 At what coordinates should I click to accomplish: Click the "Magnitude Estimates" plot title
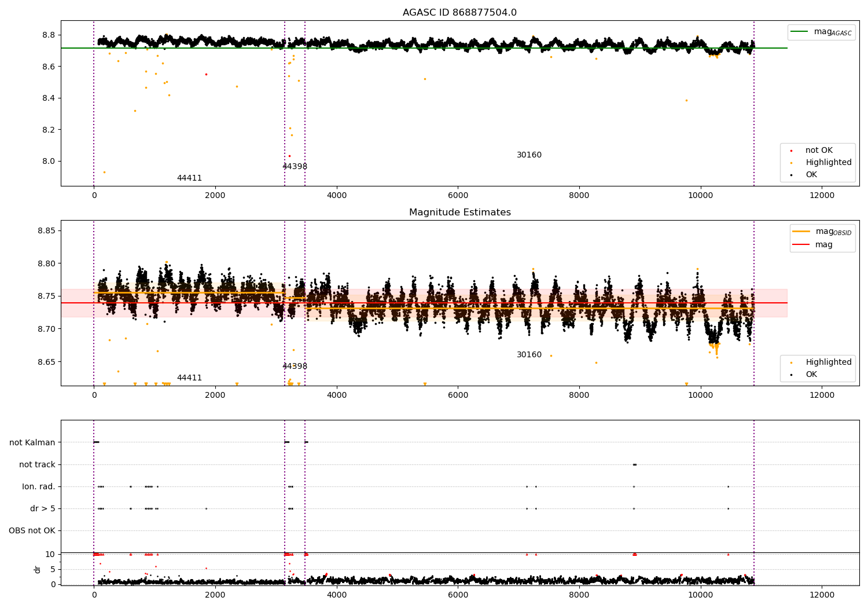[x=459, y=213]
